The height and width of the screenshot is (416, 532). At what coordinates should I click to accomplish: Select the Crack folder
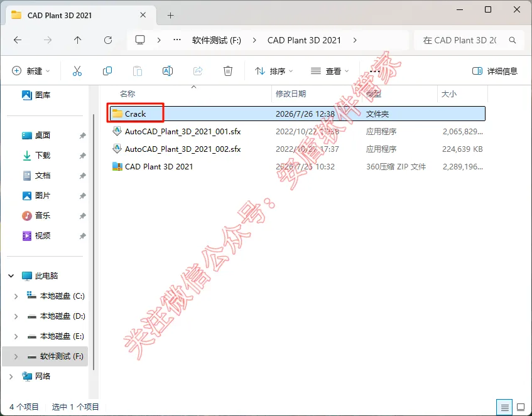click(x=298, y=114)
